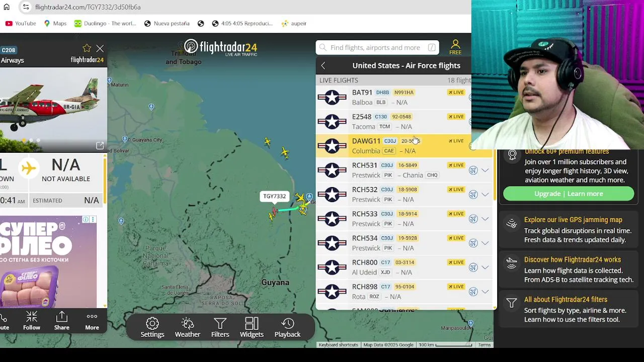Go back from Air Force flights list
The width and height of the screenshot is (644, 362).
323,66
